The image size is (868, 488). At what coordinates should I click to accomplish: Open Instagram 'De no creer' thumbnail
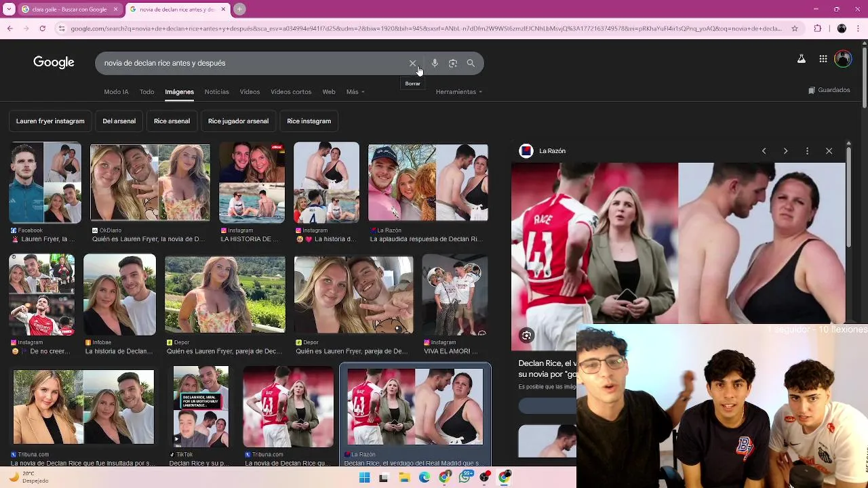click(x=41, y=295)
